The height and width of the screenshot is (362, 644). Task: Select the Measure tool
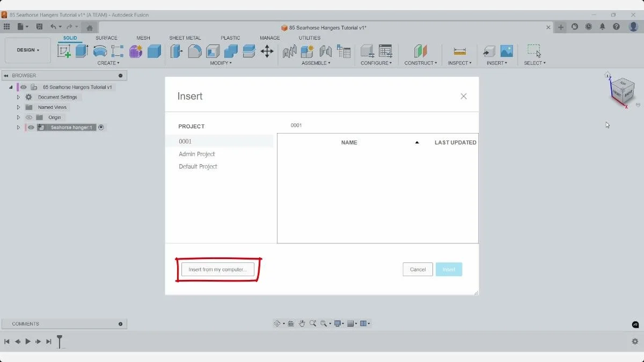pyautogui.click(x=459, y=51)
